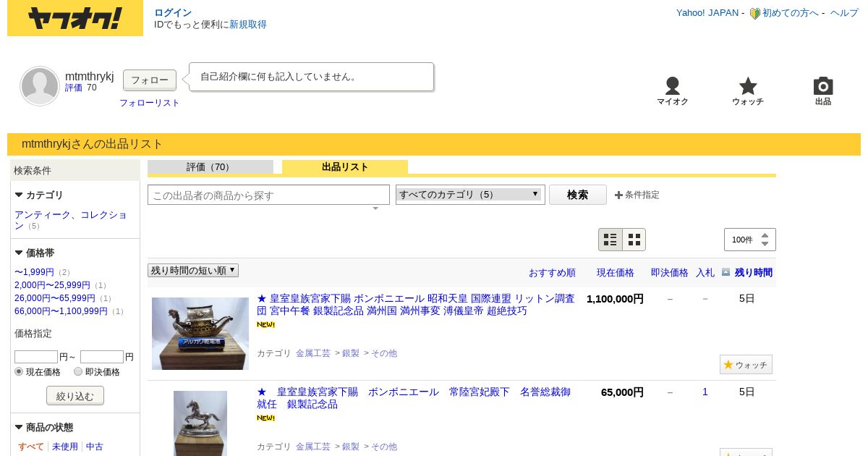
Task: Select the 即決価格 radio button
Action: coord(78,371)
